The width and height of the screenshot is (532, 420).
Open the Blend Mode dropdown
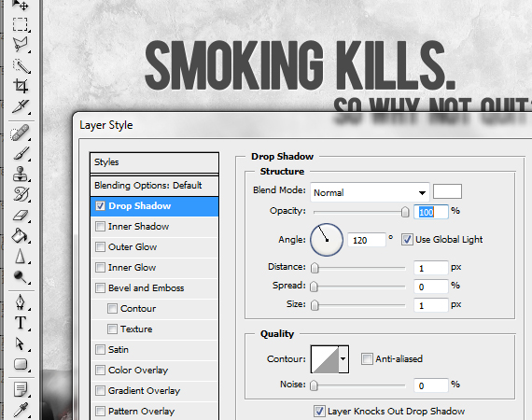tap(370, 192)
